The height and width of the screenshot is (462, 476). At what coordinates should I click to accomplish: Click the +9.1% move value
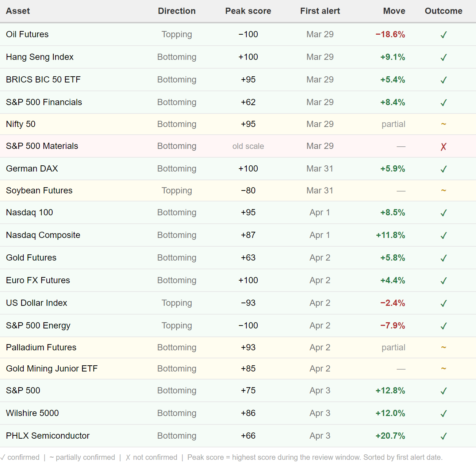point(393,57)
